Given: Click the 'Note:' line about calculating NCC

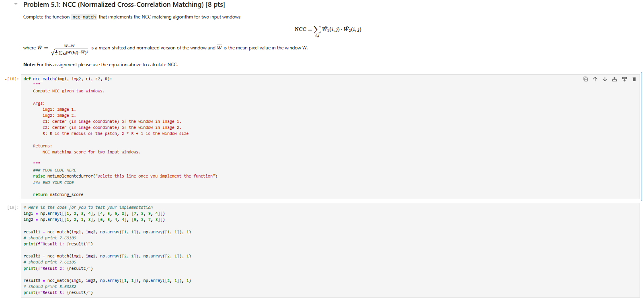Looking at the screenshot, I should pos(100,65).
